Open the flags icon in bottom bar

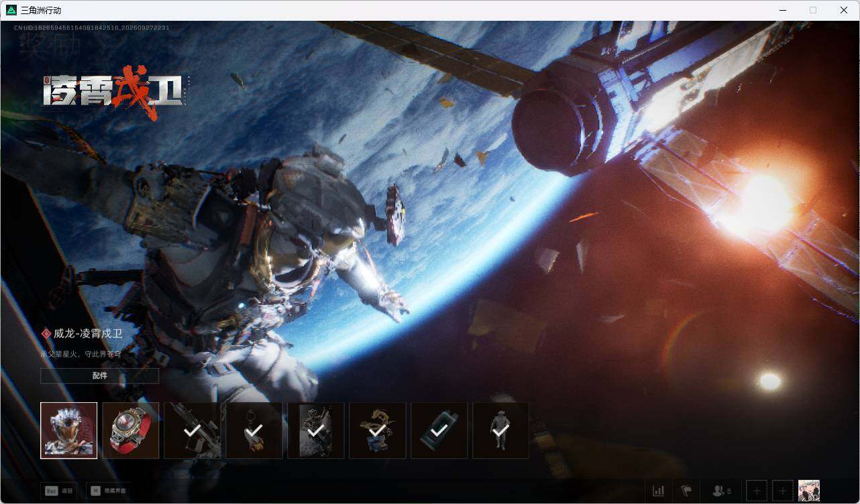686,491
